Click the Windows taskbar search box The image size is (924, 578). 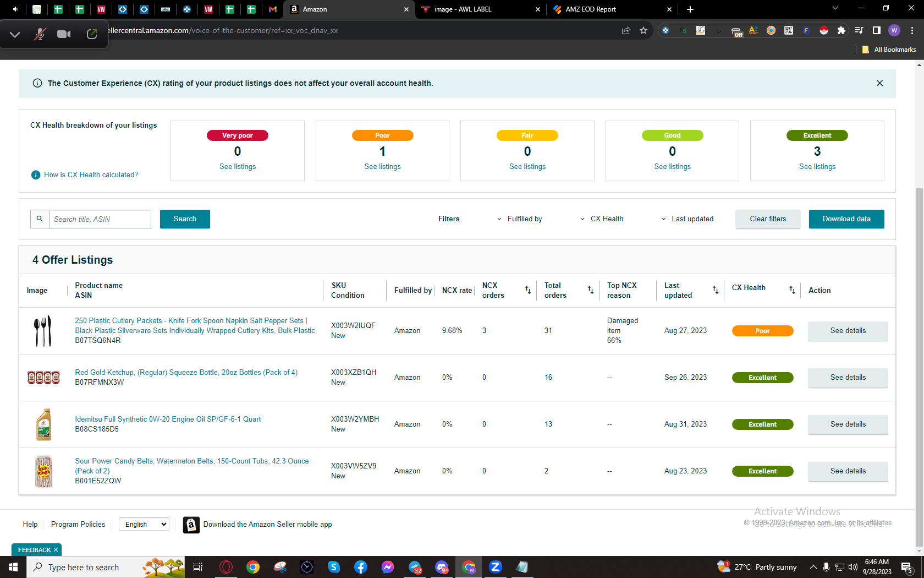(105, 567)
